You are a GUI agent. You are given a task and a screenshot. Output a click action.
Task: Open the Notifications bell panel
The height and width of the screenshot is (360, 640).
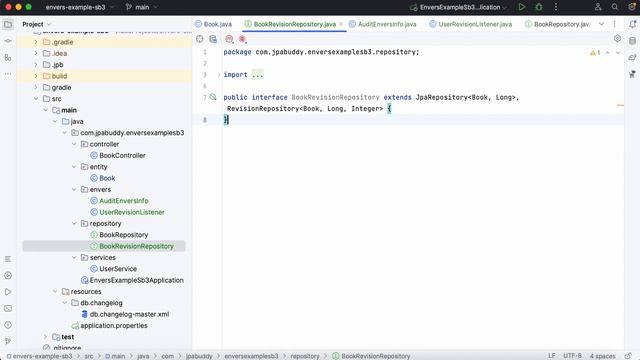pos(632,24)
